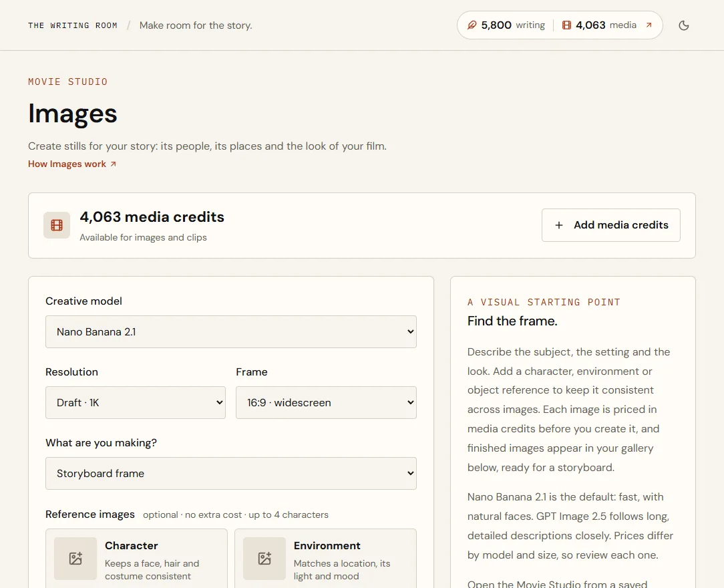
Task: Open credits via header arrow icon
Action: point(649,25)
